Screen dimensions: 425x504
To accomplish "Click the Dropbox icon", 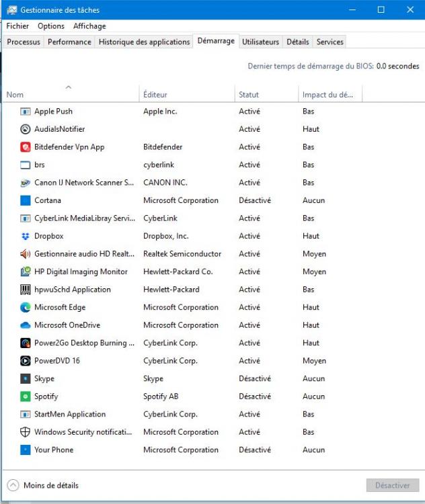I will (25, 236).
